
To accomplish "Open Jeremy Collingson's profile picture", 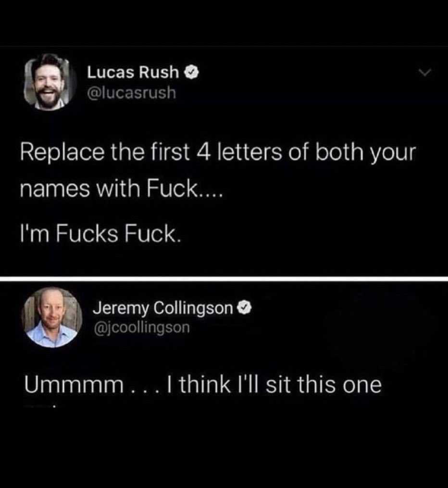I will [52, 317].
